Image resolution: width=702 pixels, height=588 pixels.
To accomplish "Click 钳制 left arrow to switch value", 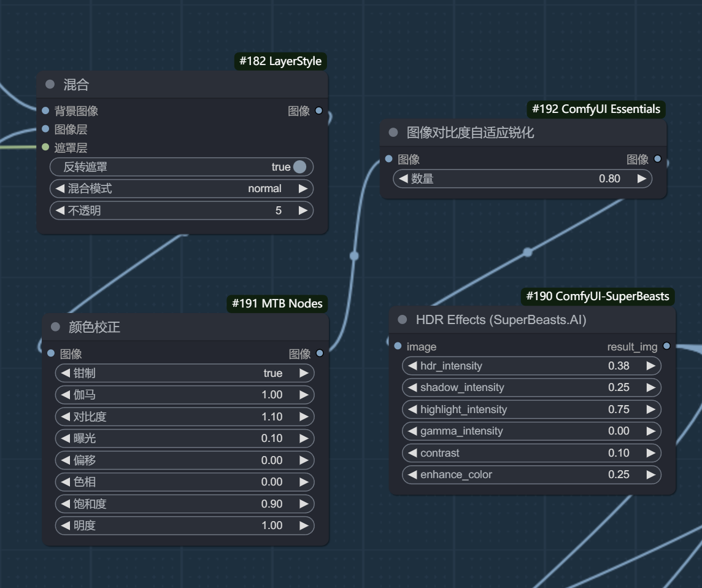I will pos(66,373).
